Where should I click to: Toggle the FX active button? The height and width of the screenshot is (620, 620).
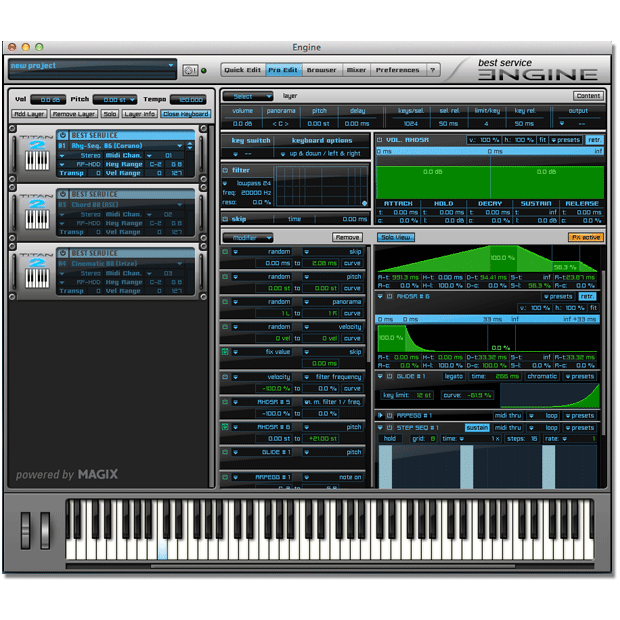586,237
